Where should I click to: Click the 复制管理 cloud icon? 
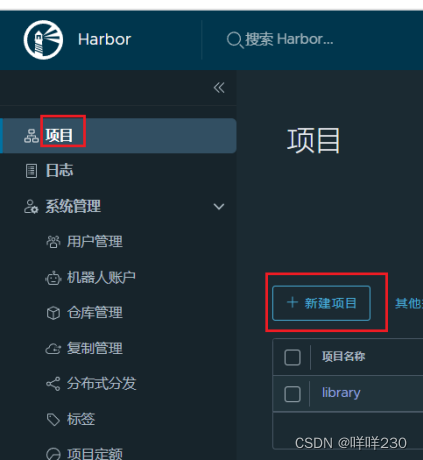coord(53,349)
